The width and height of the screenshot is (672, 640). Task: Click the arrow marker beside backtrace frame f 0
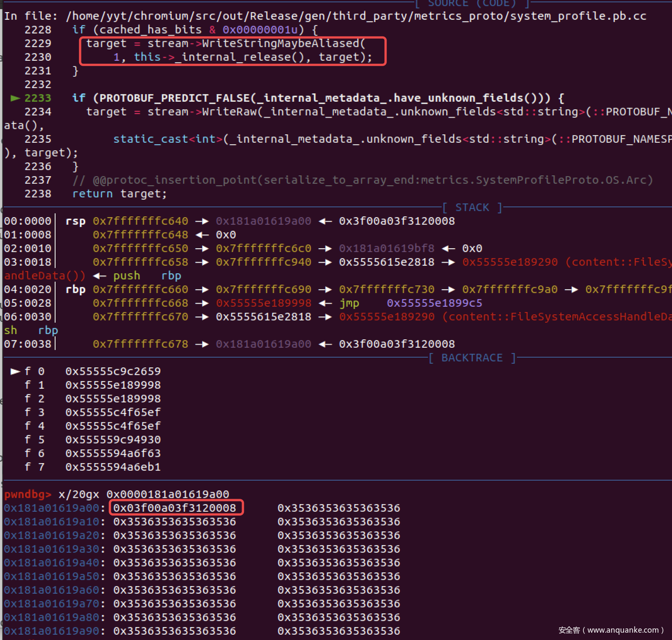point(15,371)
